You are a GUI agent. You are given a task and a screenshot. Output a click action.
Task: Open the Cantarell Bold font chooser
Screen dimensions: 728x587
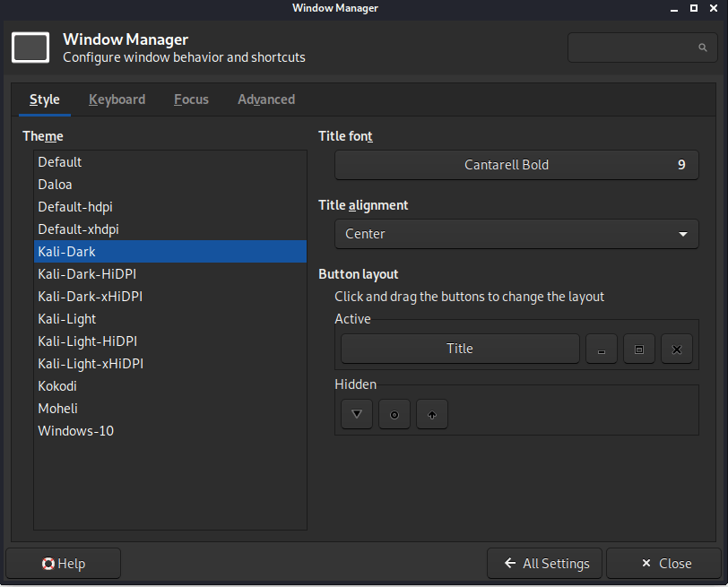pos(516,165)
